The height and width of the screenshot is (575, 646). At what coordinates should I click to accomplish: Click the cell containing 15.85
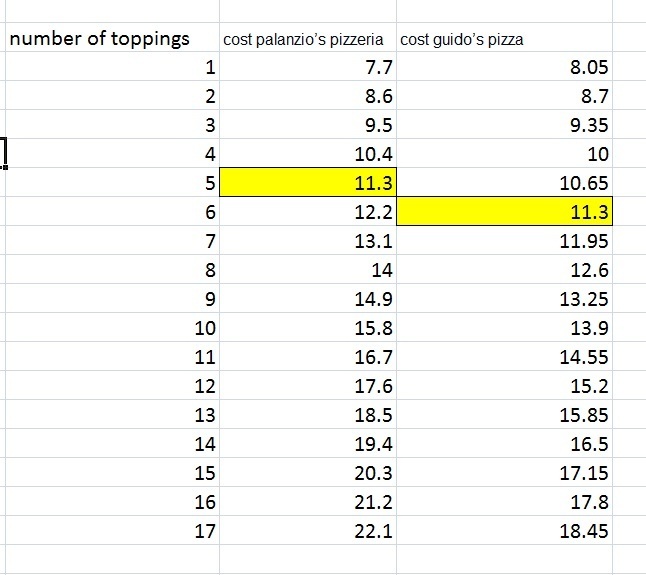click(504, 414)
